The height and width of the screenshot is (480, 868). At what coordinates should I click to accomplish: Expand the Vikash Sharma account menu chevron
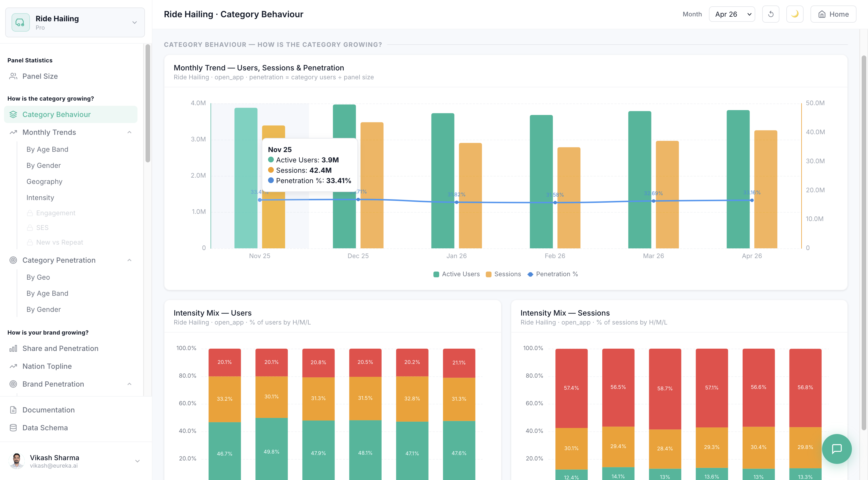137,461
